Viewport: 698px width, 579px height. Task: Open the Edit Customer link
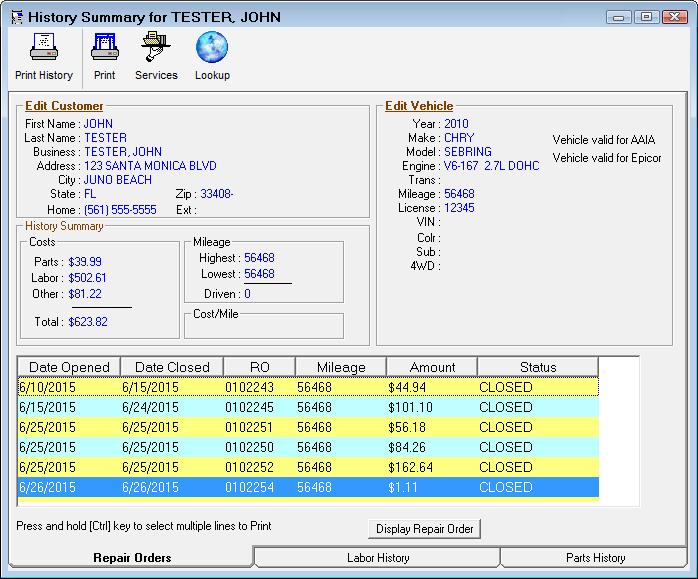click(64, 106)
